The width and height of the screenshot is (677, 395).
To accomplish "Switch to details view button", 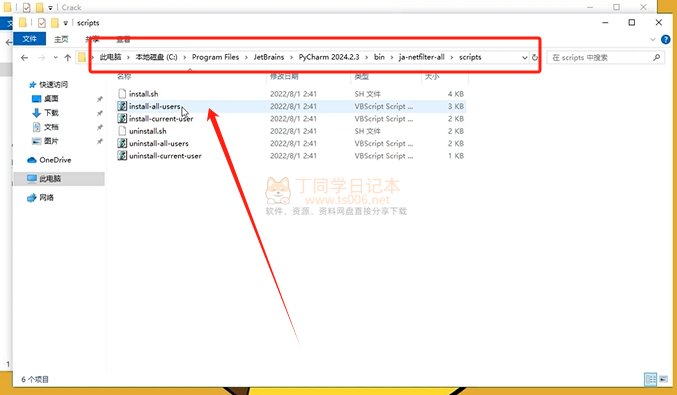I will tap(650, 379).
